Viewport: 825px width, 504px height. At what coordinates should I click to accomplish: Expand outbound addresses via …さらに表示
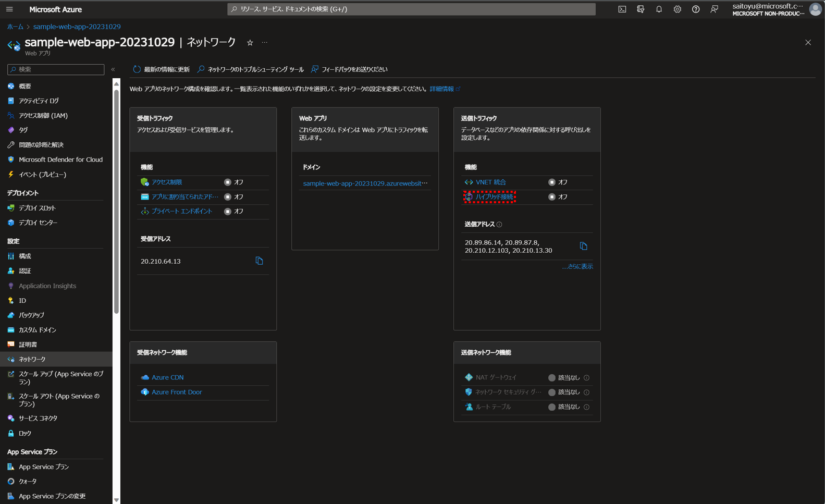(x=577, y=266)
